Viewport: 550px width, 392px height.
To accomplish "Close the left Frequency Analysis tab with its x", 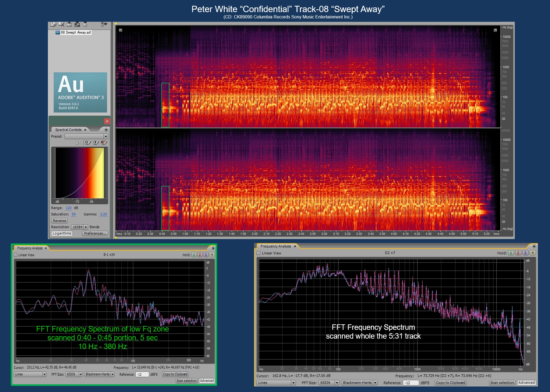I will [46, 248].
